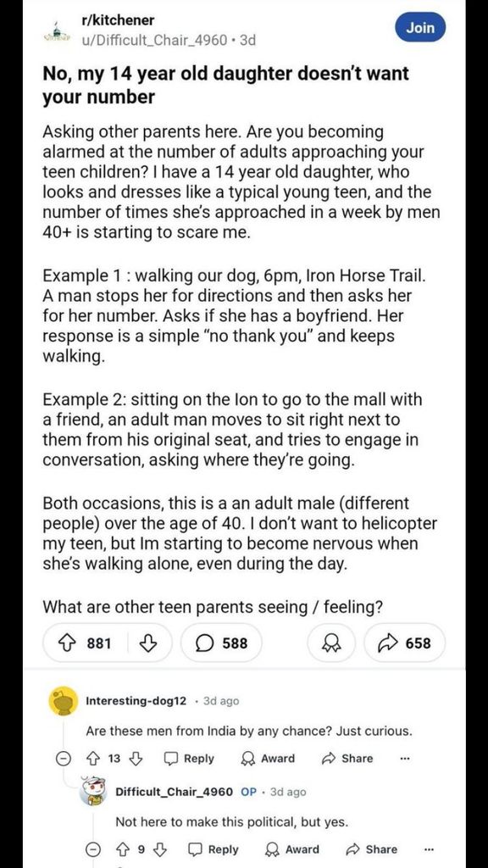
Task: Share the post showing 658 shares
Action: pyautogui.click(x=404, y=643)
